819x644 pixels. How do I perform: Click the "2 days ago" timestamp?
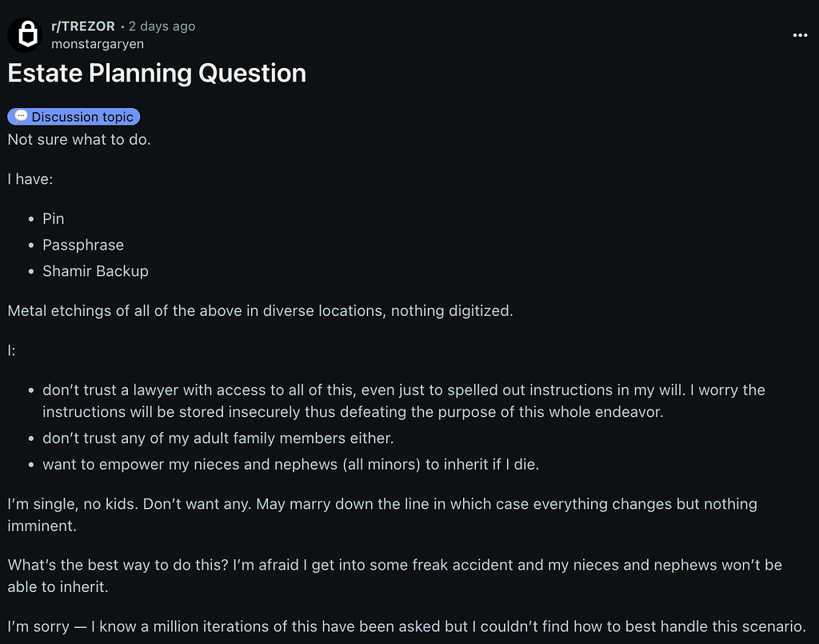(162, 26)
